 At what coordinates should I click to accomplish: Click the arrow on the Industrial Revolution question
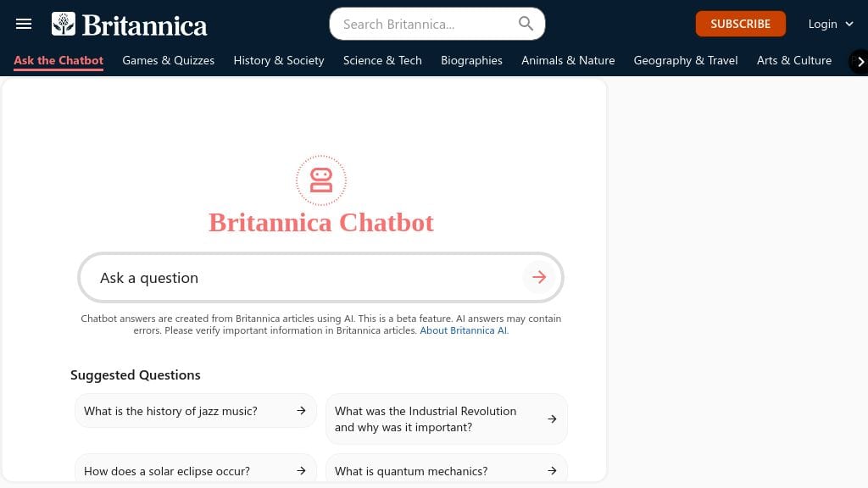pyautogui.click(x=552, y=419)
